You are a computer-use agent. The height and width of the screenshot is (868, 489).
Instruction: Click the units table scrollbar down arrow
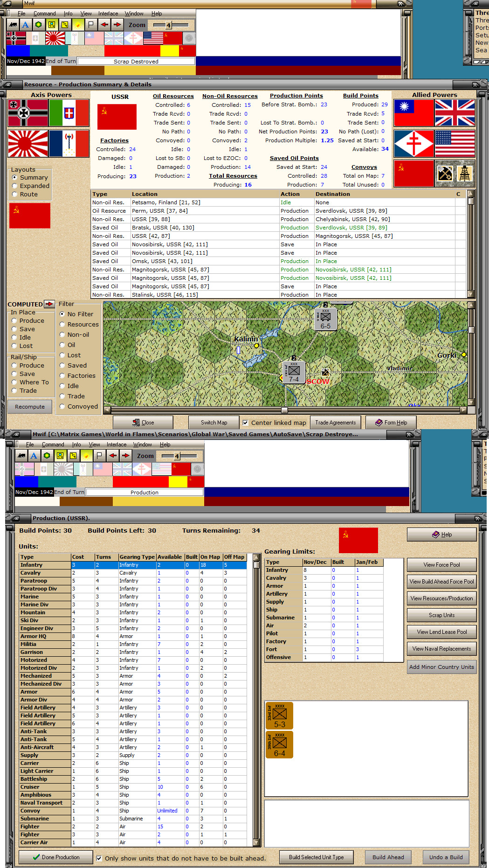(x=256, y=842)
